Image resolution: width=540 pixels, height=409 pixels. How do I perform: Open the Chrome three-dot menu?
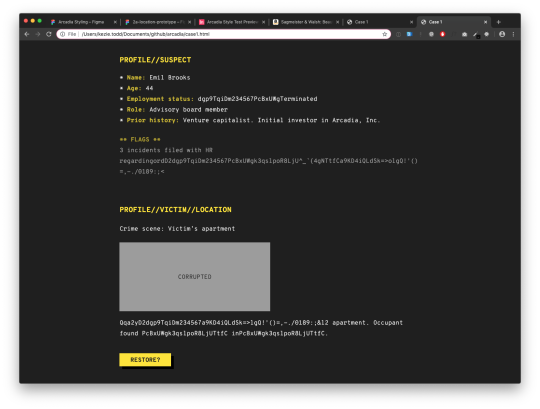tap(513, 34)
